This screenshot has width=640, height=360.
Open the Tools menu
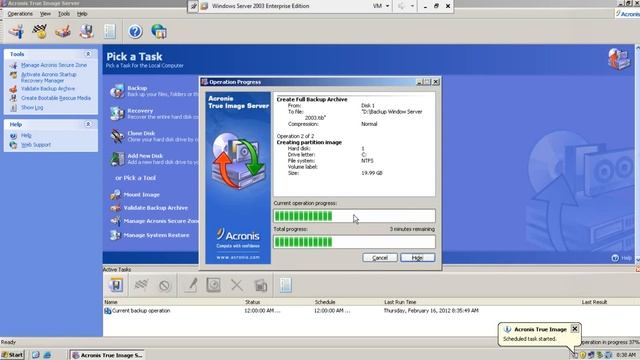point(64,14)
